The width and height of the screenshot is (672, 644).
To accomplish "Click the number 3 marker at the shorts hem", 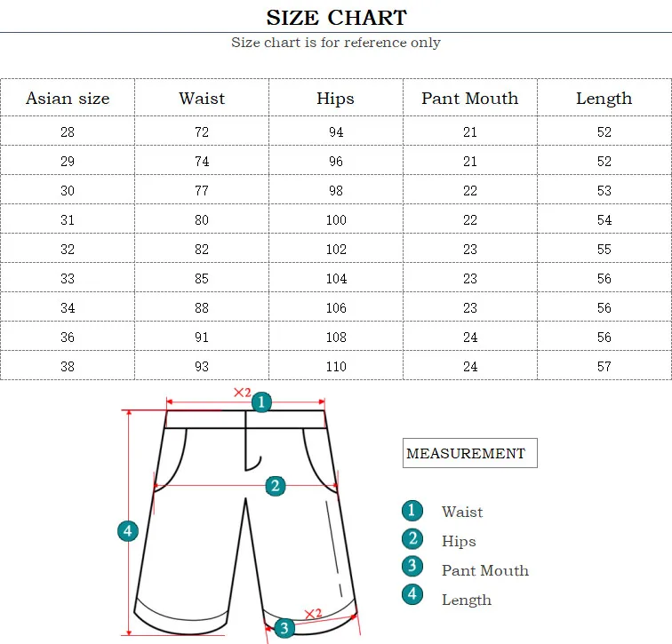I will click(284, 628).
